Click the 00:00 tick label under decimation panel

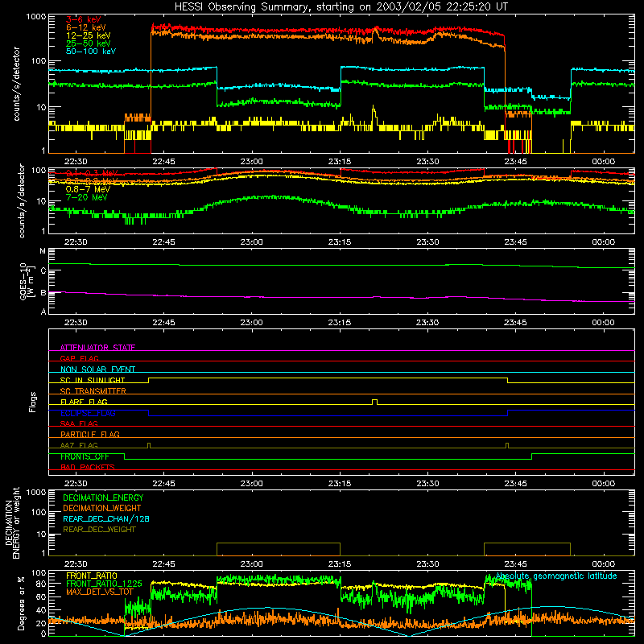coord(603,564)
